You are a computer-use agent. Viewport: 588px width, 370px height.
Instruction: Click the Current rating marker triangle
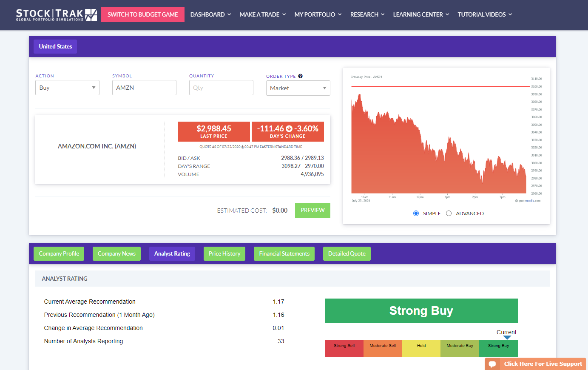point(507,338)
